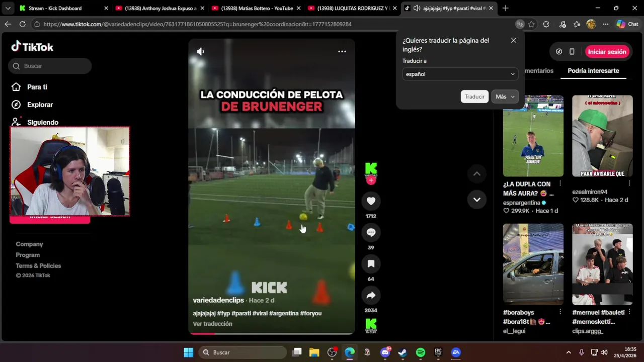The height and width of the screenshot is (362, 644).
Task: Open options for ezealmiron94 card
Action: click(629, 184)
